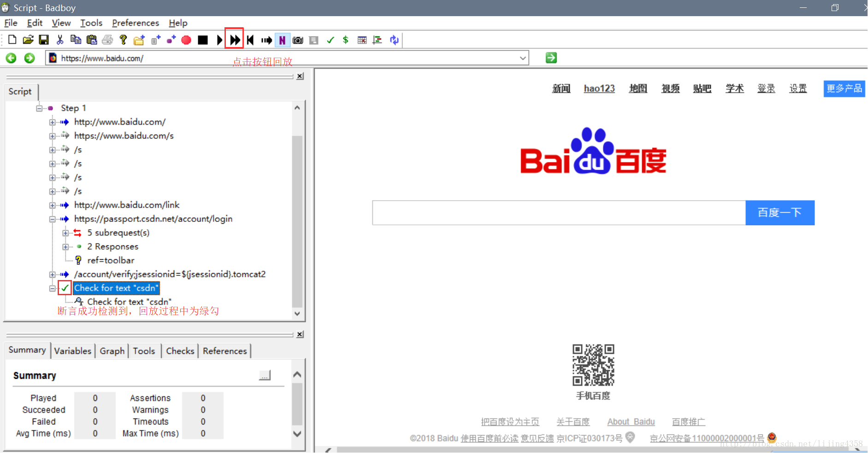868x453 pixels.
Task: Capture a screenshot with the camera icon
Action: click(298, 40)
